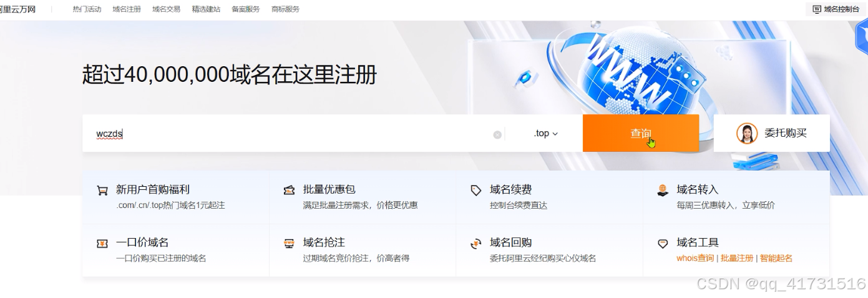Screen dimensions: 868x298
Task: Open the 域名交易 menu
Action: coord(166,9)
